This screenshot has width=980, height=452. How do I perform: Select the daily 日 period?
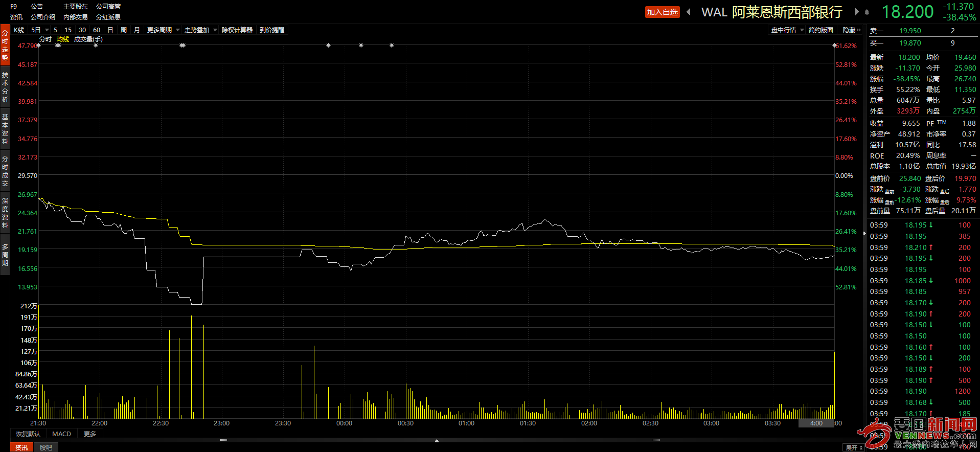click(110, 30)
